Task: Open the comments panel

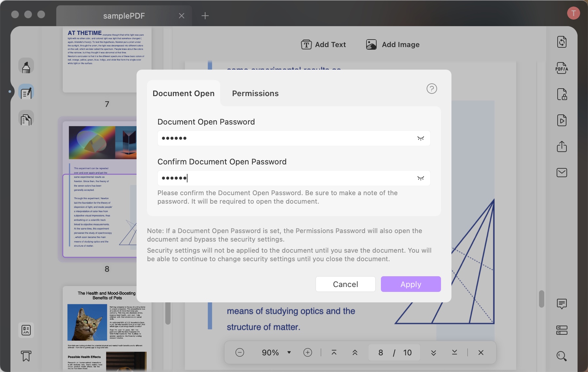Action: pyautogui.click(x=562, y=304)
